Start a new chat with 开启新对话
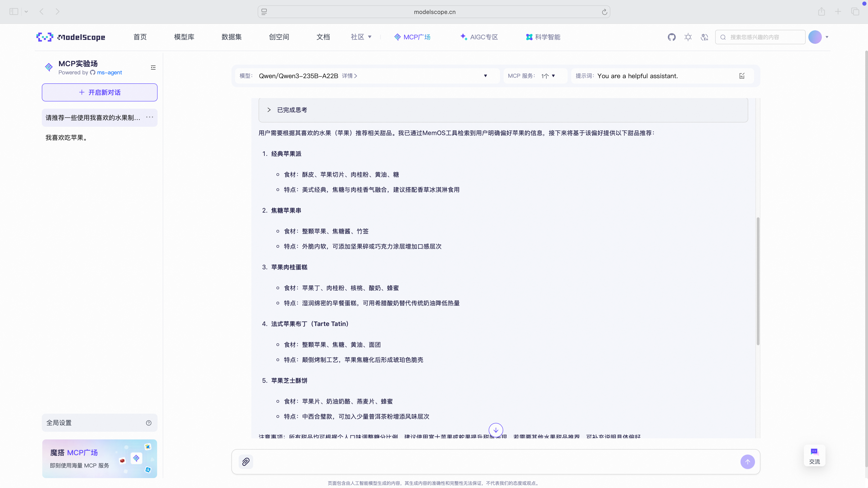This screenshot has width=868, height=488. 99,92
